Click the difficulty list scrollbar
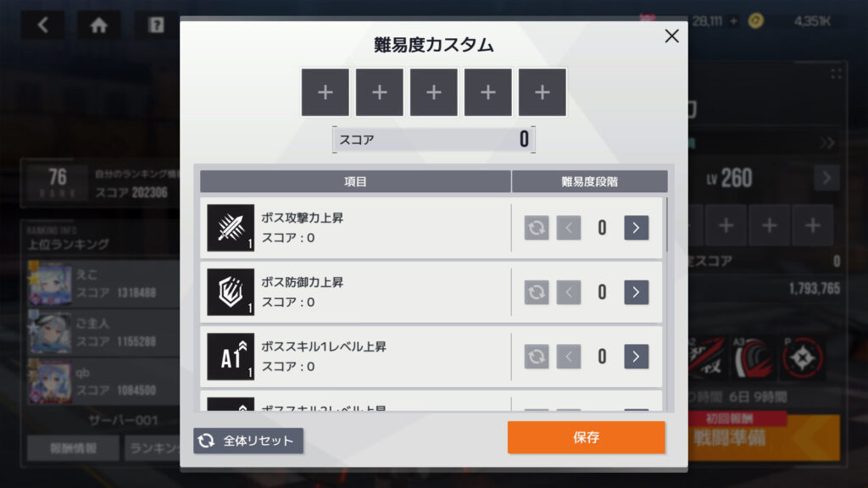 click(667, 224)
